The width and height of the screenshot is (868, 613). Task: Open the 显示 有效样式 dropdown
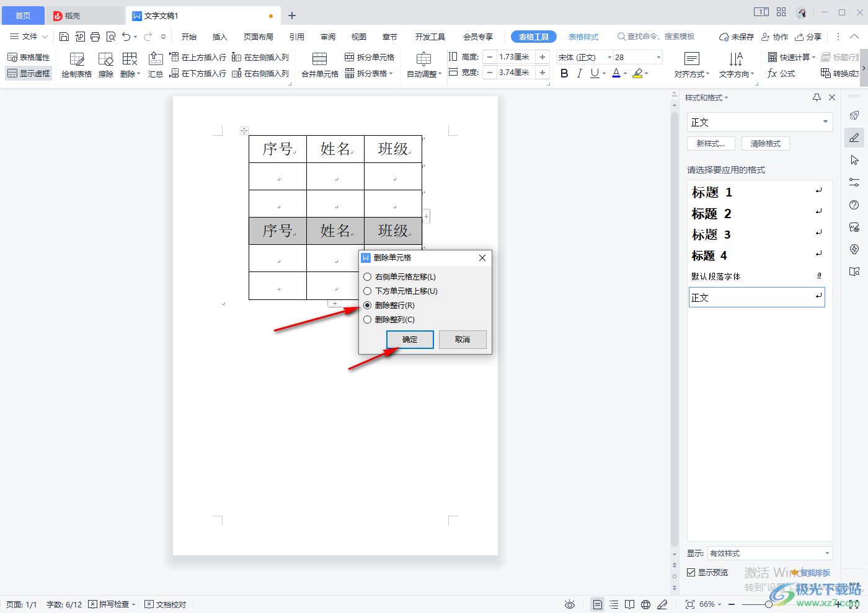(769, 553)
